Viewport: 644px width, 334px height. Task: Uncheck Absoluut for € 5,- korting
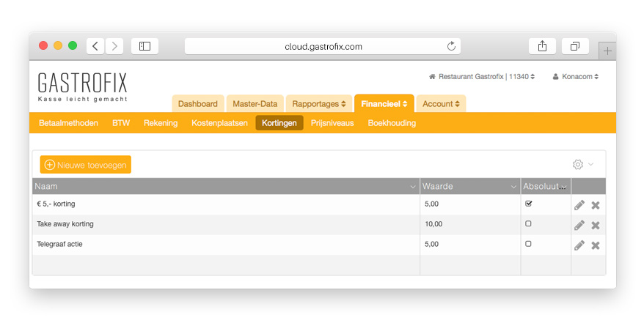[528, 204]
